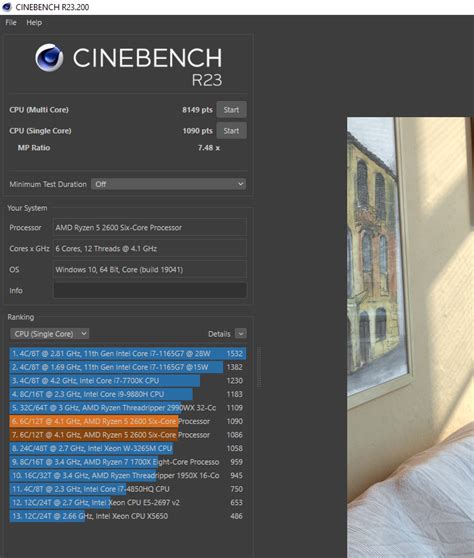This screenshot has height=558, width=474.
Task: Select ranking row 4 Intel Core i9-9880H
Action: pos(128,394)
